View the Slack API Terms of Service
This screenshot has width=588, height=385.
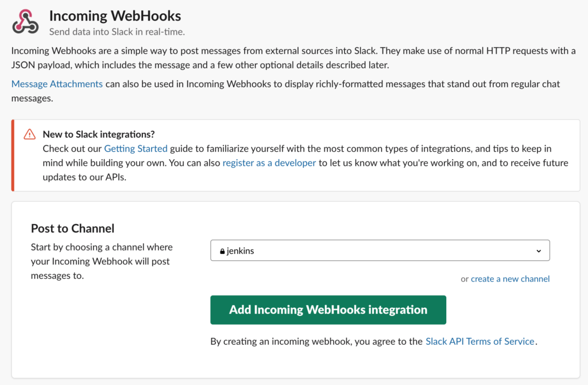pyautogui.click(x=479, y=341)
